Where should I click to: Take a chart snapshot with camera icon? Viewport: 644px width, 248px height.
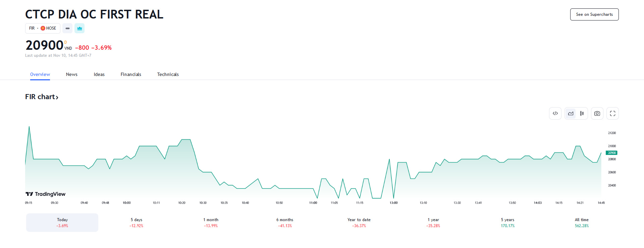pyautogui.click(x=597, y=114)
